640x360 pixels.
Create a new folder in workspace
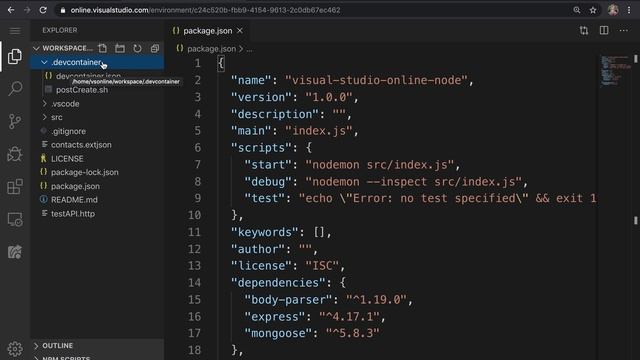tap(120, 48)
